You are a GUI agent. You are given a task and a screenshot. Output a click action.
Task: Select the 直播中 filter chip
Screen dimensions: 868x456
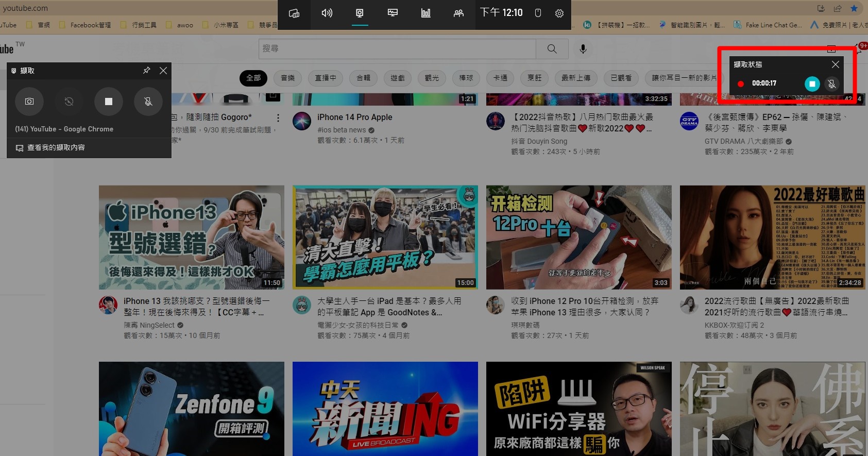326,78
